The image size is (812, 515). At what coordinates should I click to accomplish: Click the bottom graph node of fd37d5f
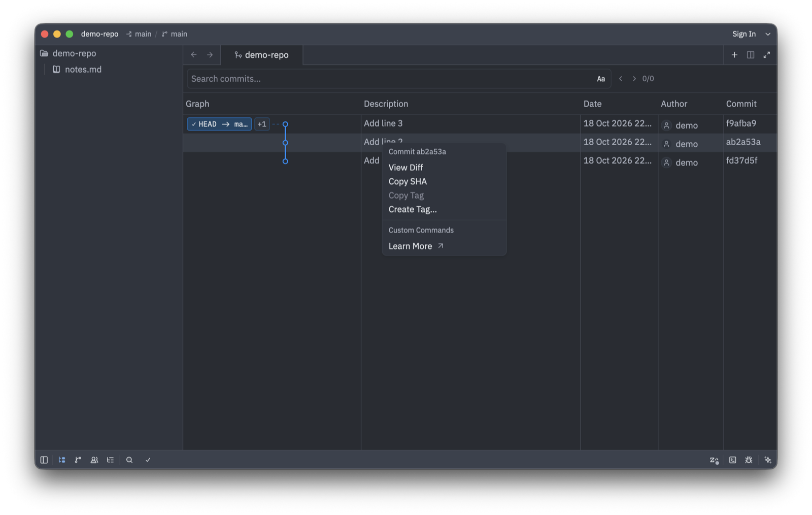click(285, 161)
